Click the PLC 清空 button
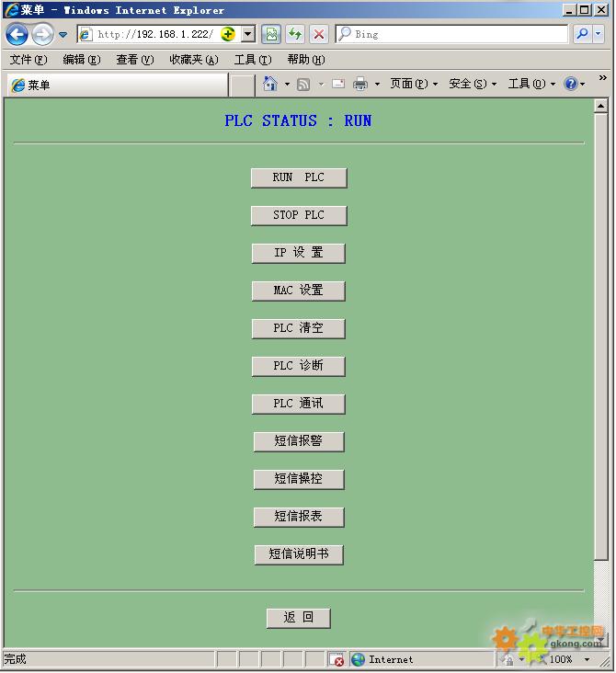 [x=299, y=328]
